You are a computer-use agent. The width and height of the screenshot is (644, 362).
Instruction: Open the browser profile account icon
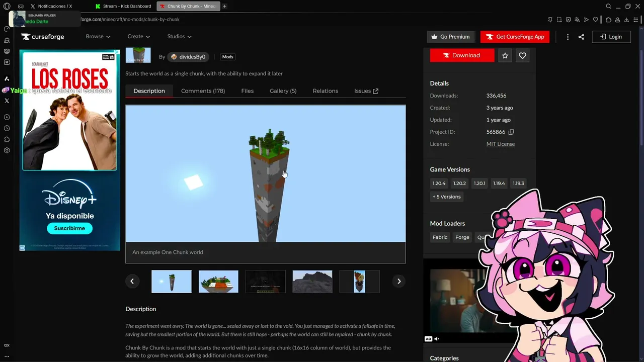[618, 20]
